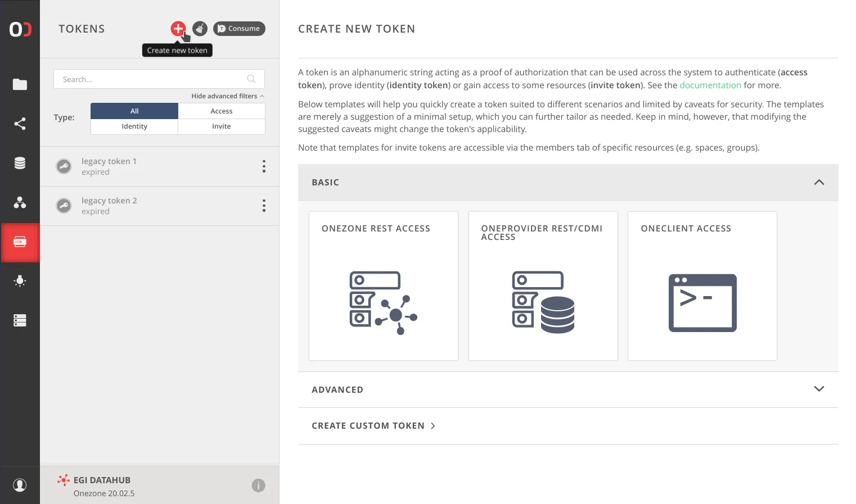Open the Providers section in the sidebar
Image resolution: width=856 pixels, height=504 pixels.
point(20,163)
